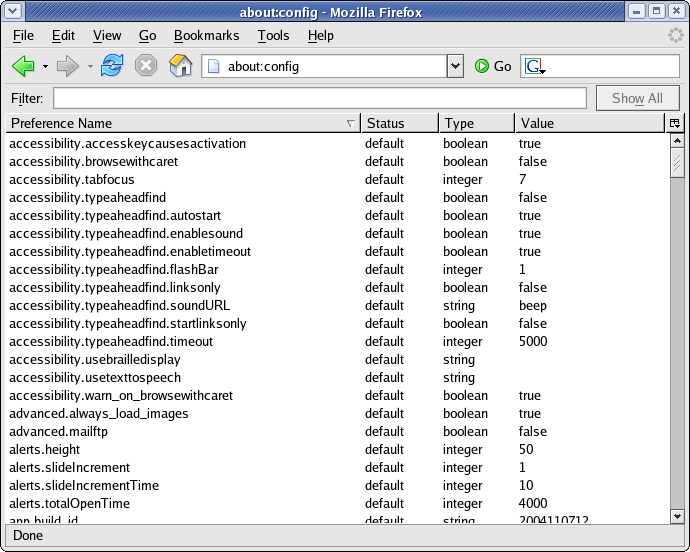690x552 pixels.
Task: Go to the Home page icon
Action: [180, 67]
